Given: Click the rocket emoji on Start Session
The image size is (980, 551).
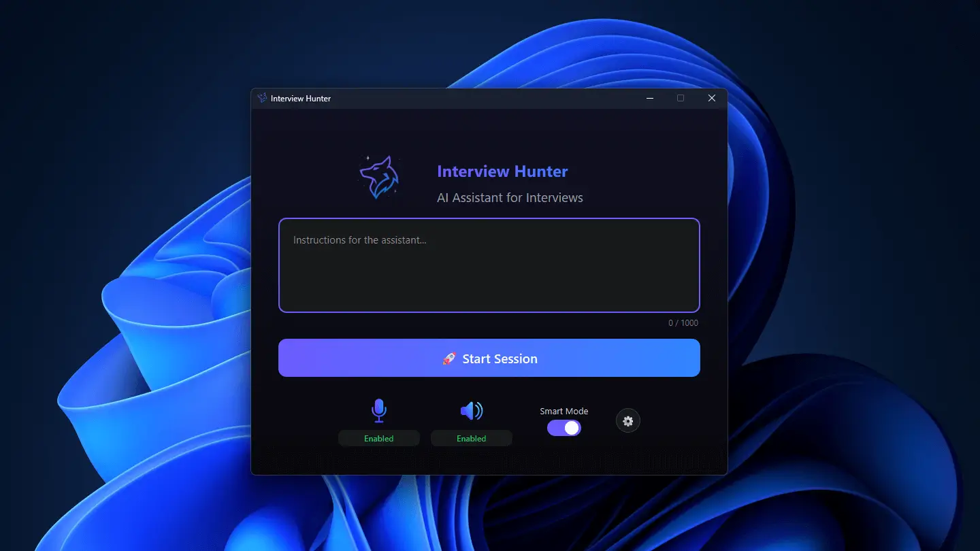Looking at the screenshot, I should [449, 358].
